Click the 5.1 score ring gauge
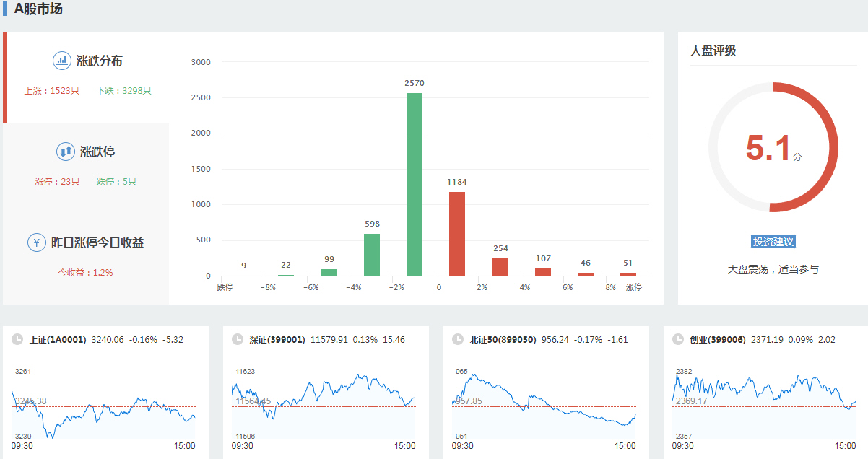The height and width of the screenshot is (459, 868). pos(773,148)
